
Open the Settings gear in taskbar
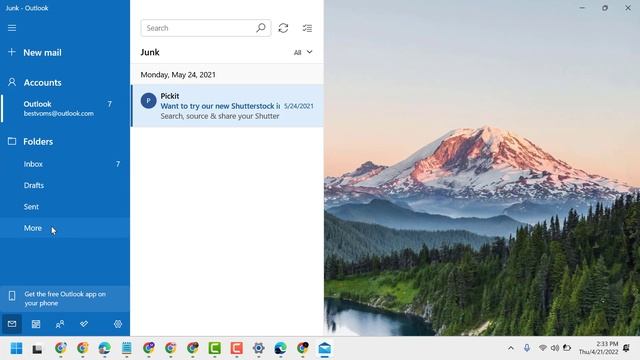258,348
